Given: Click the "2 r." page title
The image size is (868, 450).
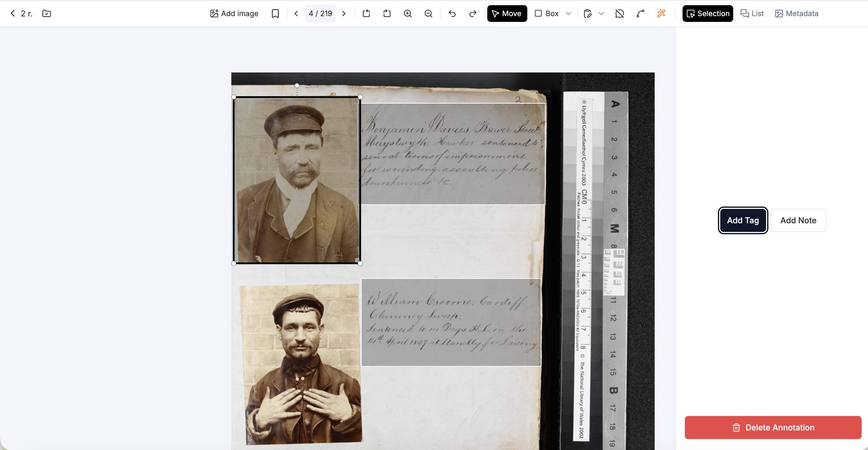Looking at the screenshot, I should point(26,14).
